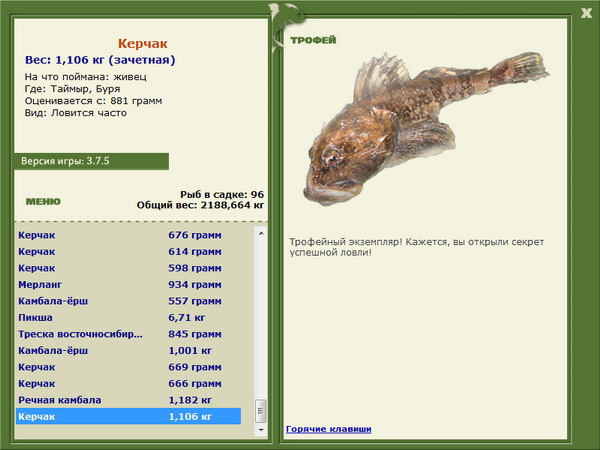Select the Речная камбала 1,182 кг row

point(129,400)
